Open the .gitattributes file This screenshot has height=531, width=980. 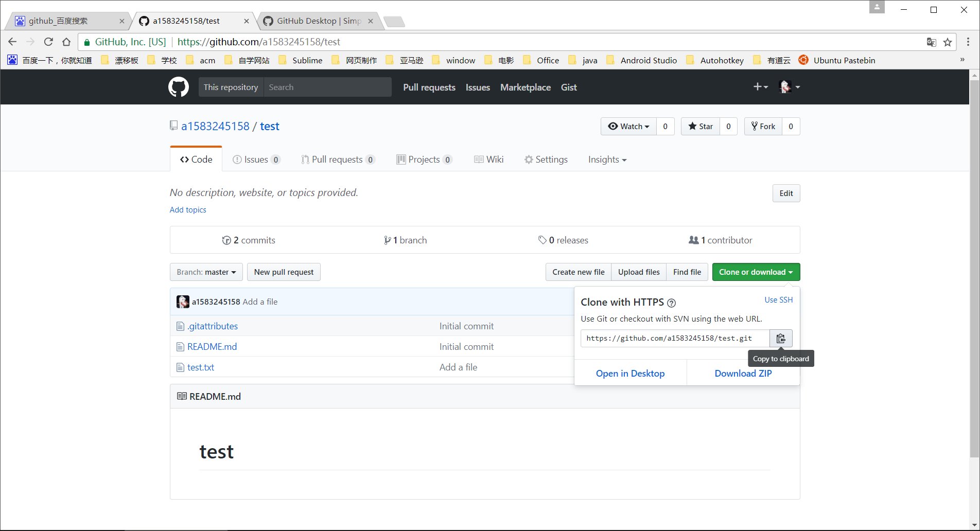[x=213, y=326]
